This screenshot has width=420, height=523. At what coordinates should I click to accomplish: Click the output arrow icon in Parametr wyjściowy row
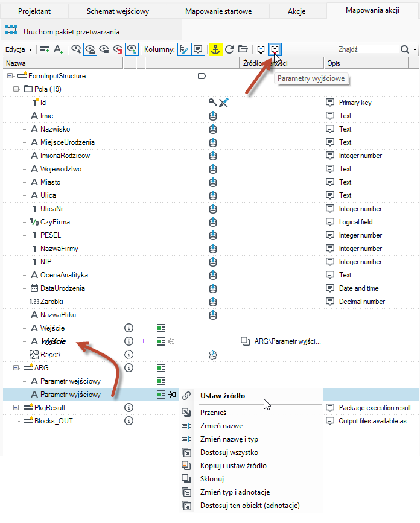pyautogui.click(x=172, y=395)
